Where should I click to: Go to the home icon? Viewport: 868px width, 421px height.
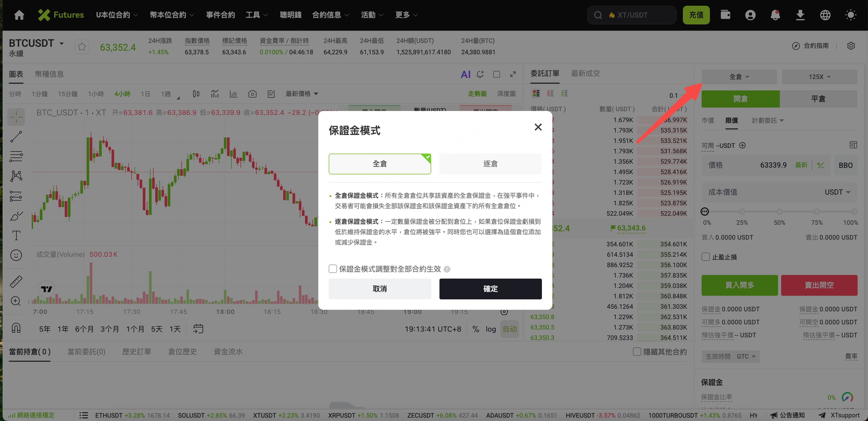point(19,15)
